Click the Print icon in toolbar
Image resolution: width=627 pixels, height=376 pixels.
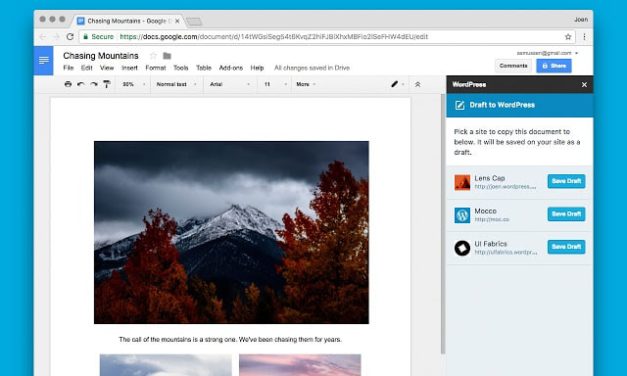point(68,84)
